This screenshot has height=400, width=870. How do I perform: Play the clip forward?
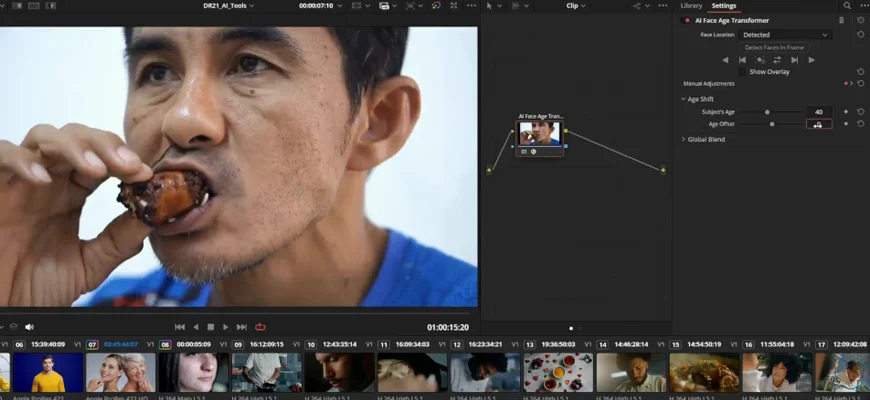tap(226, 327)
